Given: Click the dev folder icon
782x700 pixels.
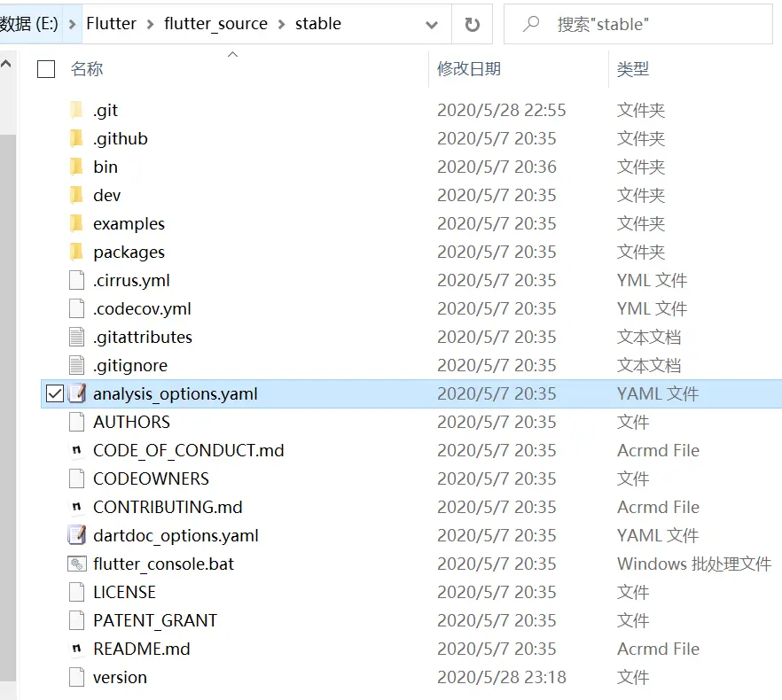Looking at the screenshot, I should (76, 195).
